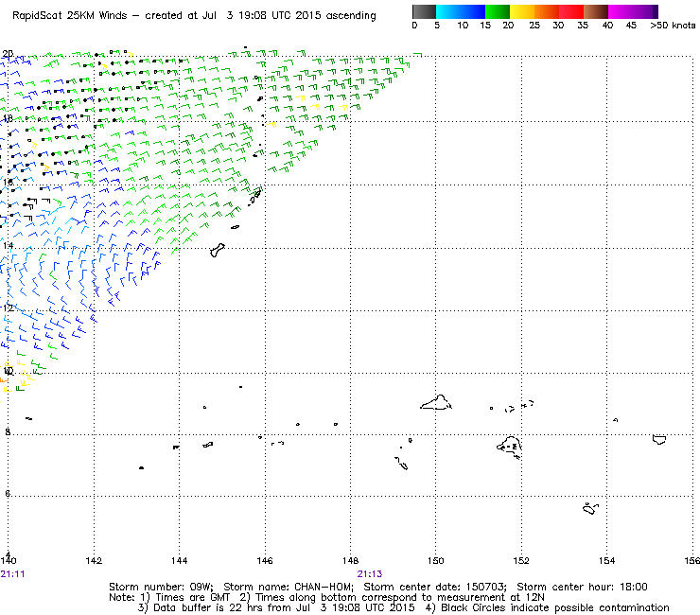
Task: Select the '25' knots legend label
Action: pos(534,26)
